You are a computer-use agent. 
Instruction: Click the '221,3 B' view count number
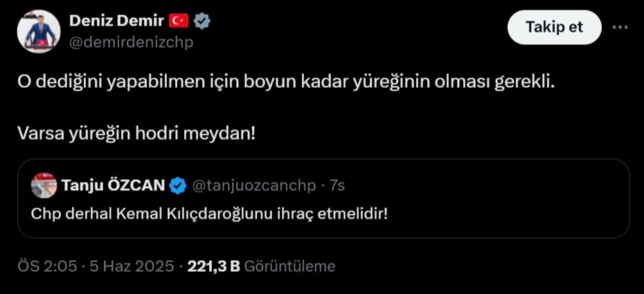tap(213, 266)
